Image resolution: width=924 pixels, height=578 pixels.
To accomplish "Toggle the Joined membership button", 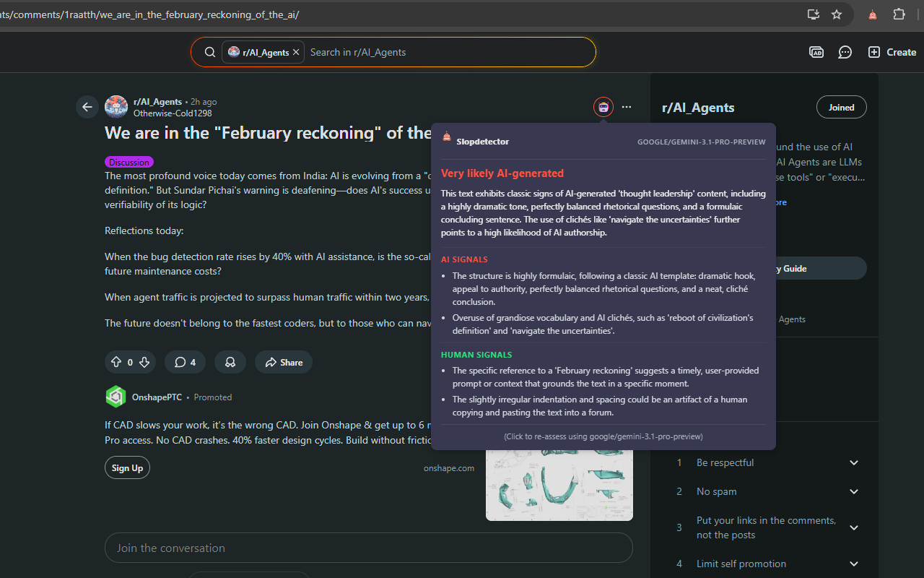I will point(841,107).
